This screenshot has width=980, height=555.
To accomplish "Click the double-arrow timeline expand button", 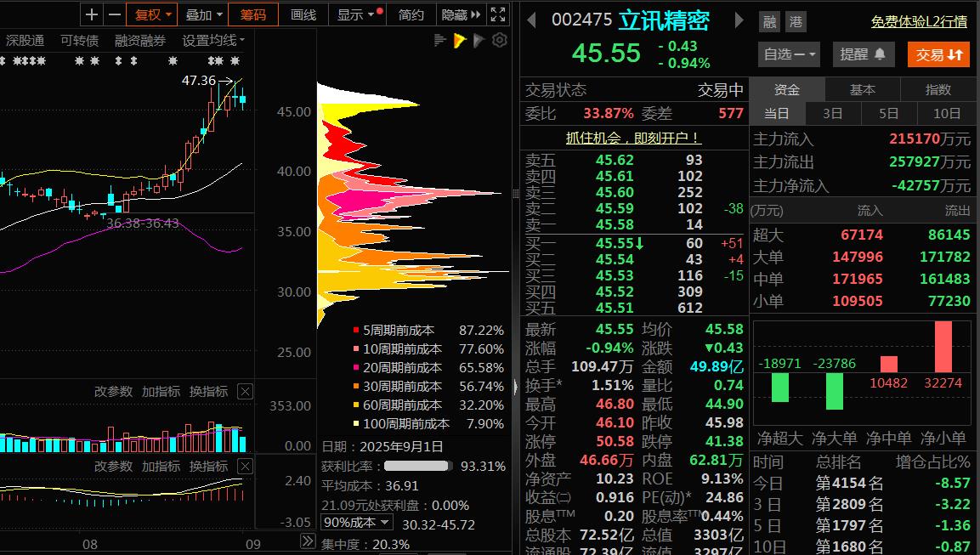I will coord(308,541).
